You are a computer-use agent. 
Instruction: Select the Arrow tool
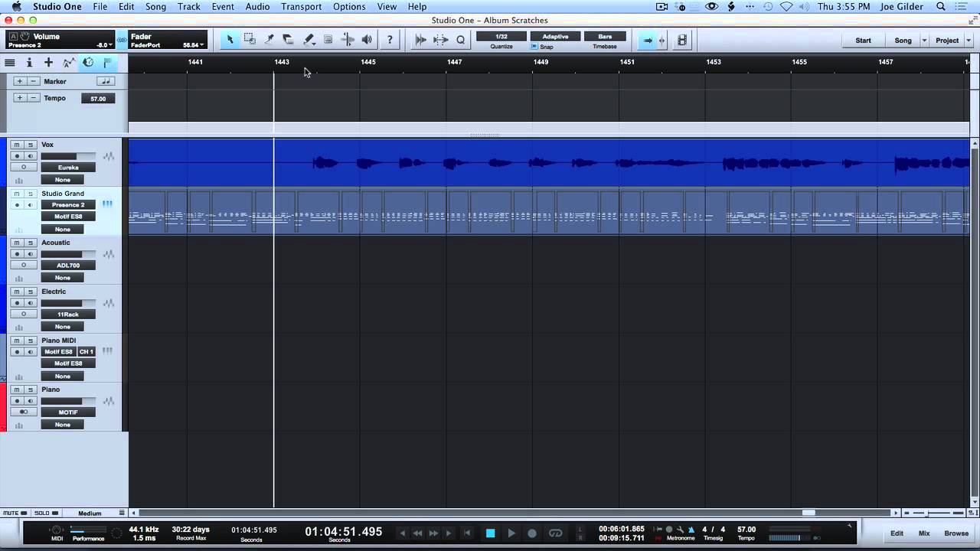pos(230,40)
